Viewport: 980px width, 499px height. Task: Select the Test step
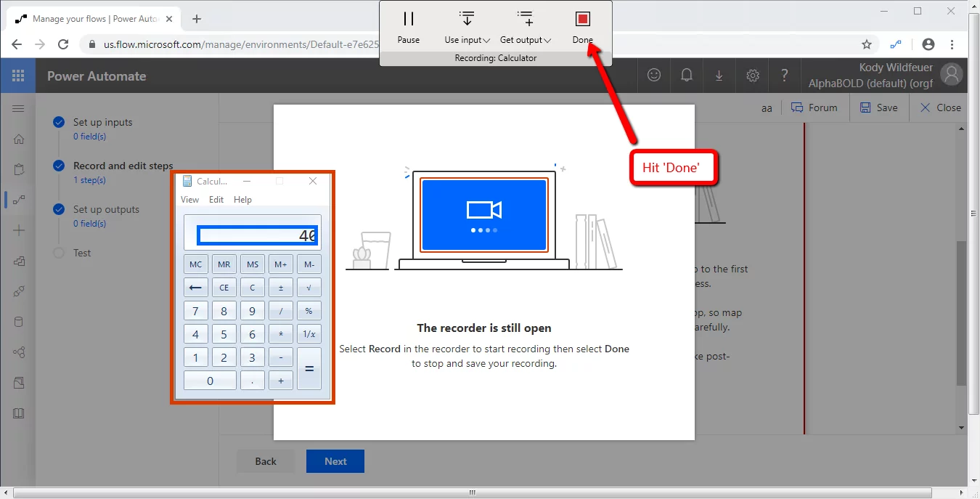[x=82, y=253]
